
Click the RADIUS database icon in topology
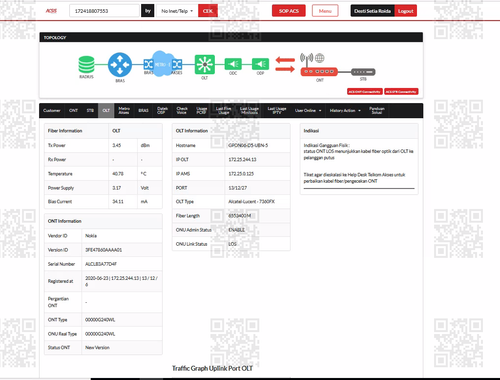(x=86, y=65)
